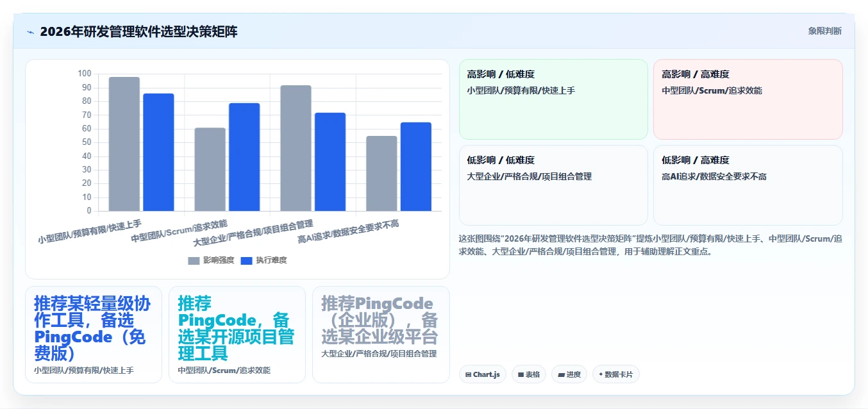
Task: Toggle the gray 影响强度 legend swatch
Action: pos(194,260)
